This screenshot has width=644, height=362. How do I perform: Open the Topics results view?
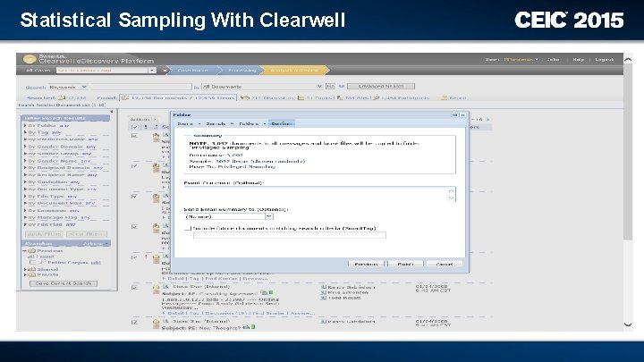coord(316,98)
